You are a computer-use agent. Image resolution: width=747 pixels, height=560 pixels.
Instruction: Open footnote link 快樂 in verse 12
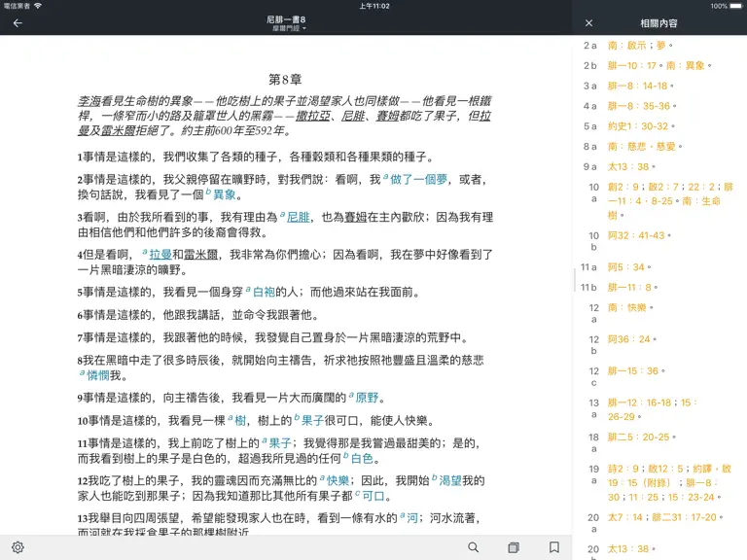[338, 481]
